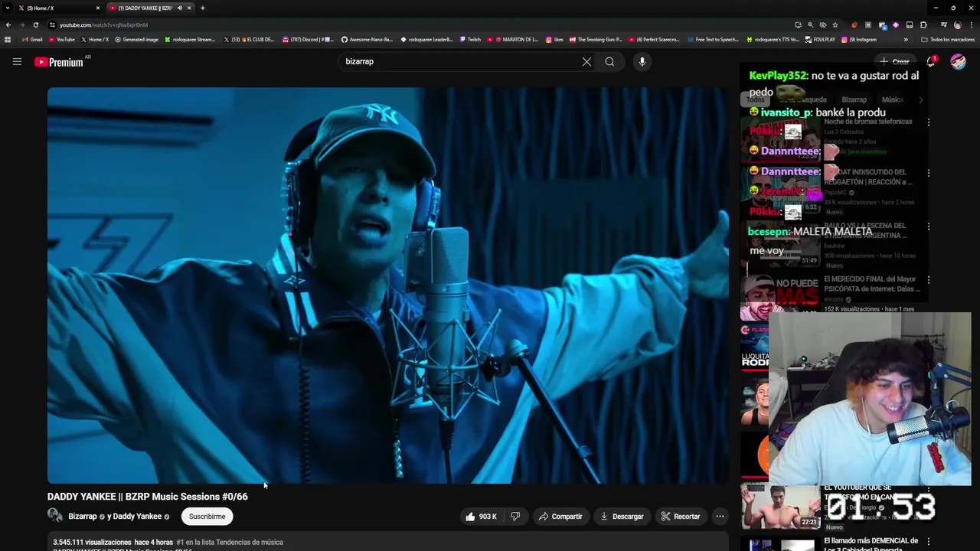The height and width of the screenshot is (551, 980).
Task: Start voice search with the microphone icon
Action: (642, 62)
